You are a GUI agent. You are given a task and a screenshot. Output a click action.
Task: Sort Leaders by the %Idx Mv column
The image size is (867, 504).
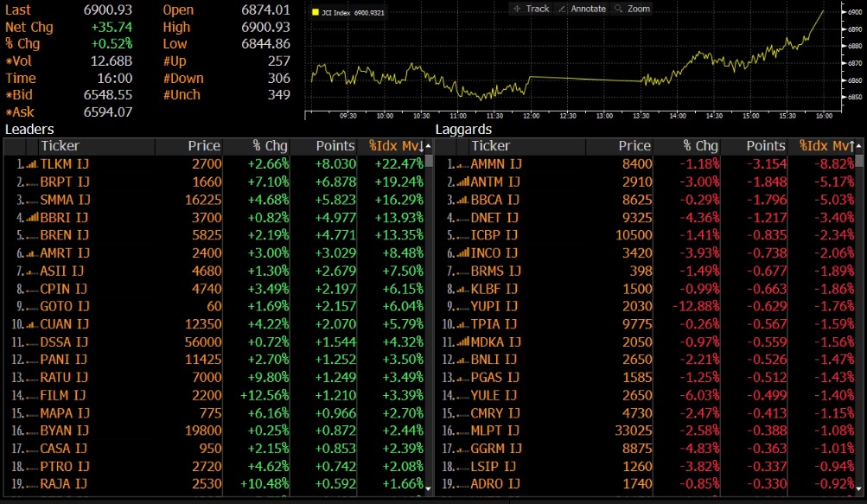[x=396, y=146]
